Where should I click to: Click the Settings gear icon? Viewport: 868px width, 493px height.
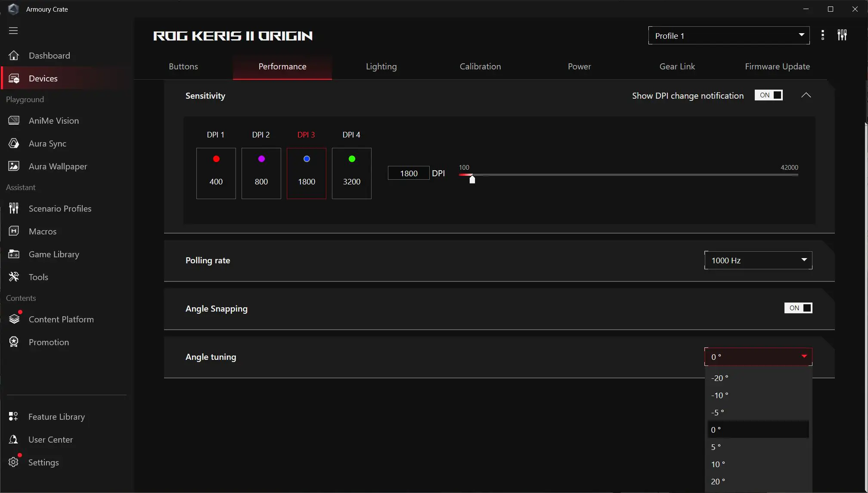pyautogui.click(x=14, y=462)
